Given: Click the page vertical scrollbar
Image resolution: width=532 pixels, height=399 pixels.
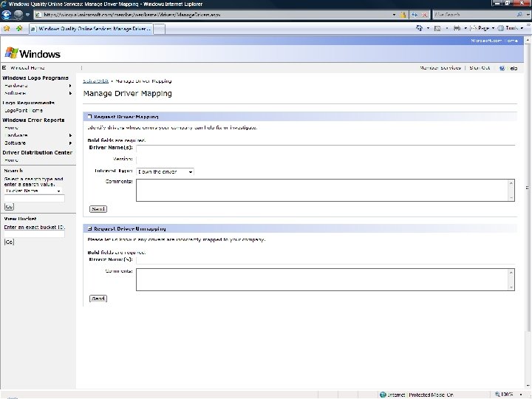Looking at the screenshot, I should click(x=528, y=187).
